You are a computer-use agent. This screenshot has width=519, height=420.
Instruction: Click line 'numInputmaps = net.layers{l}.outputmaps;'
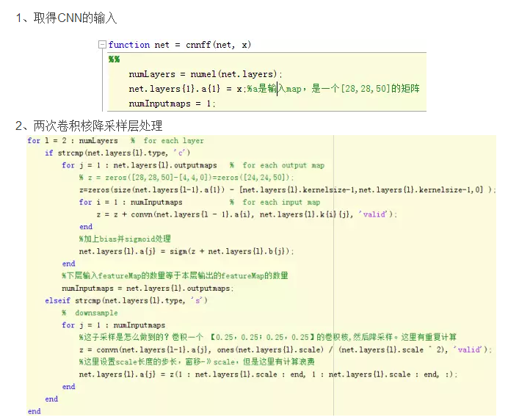click(148, 289)
